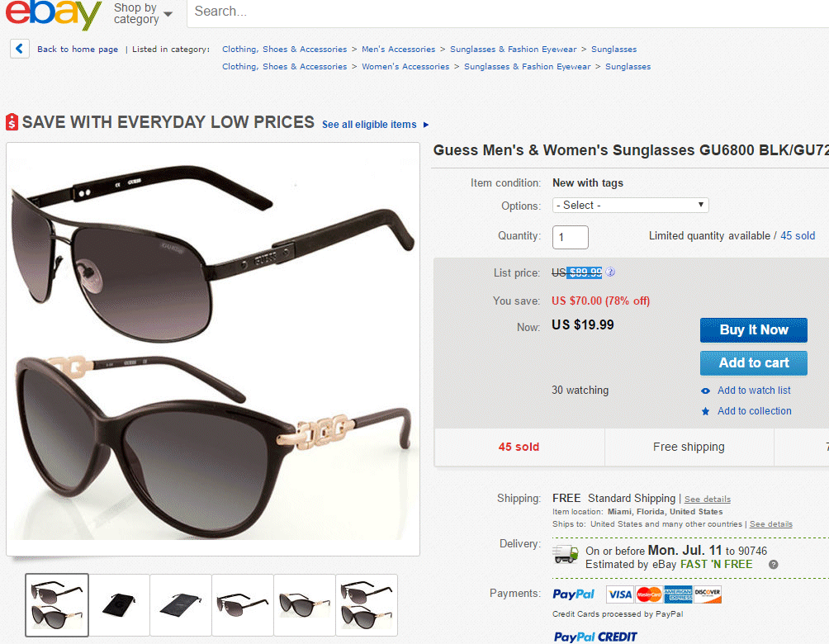The width and height of the screenshot is (829, 644).
Task: Click the blue back arrow icon
Action: pos(19,49)
